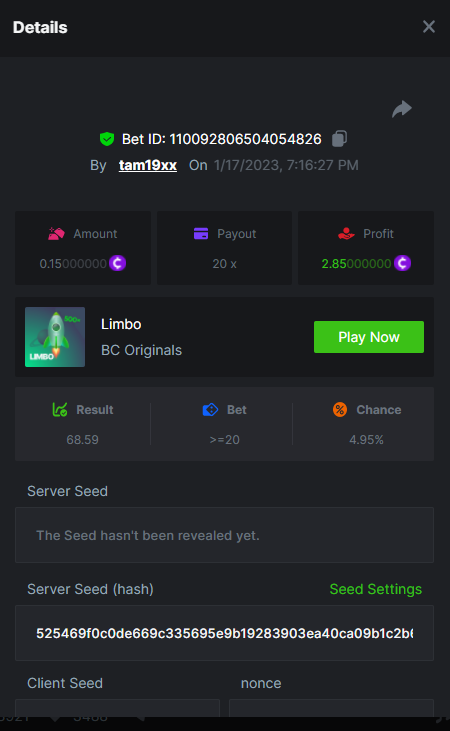Screen dimensions: 450x731
Task: Click the purple coin beside Profit value
Action: coord(402,263)
